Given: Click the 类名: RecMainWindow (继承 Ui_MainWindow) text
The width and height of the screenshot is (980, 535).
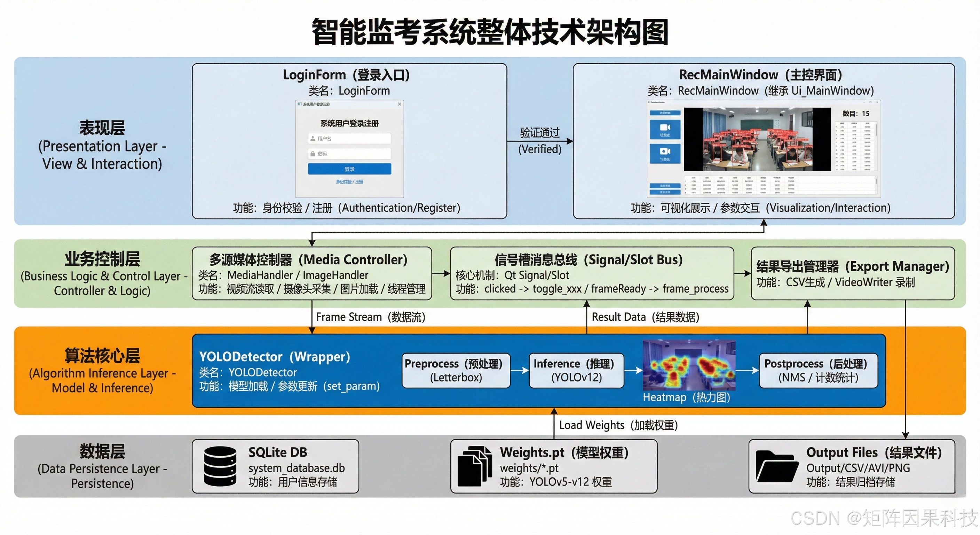Looking at the screenshot, I should tap(760, 91).
